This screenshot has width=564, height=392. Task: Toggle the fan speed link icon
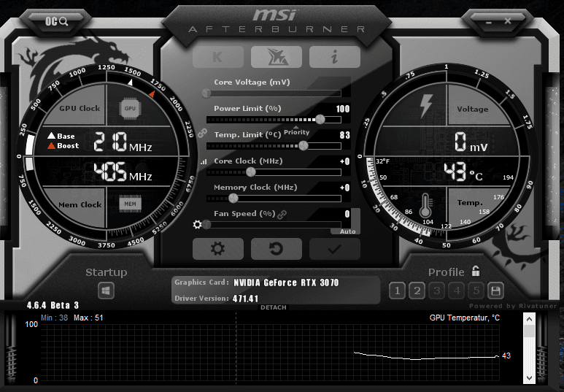point(282,215)
